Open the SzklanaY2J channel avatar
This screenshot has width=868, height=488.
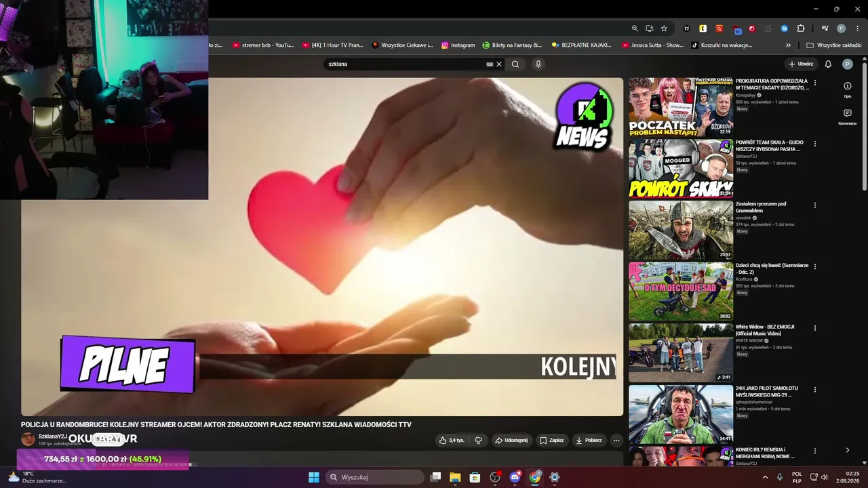(28, 439)
